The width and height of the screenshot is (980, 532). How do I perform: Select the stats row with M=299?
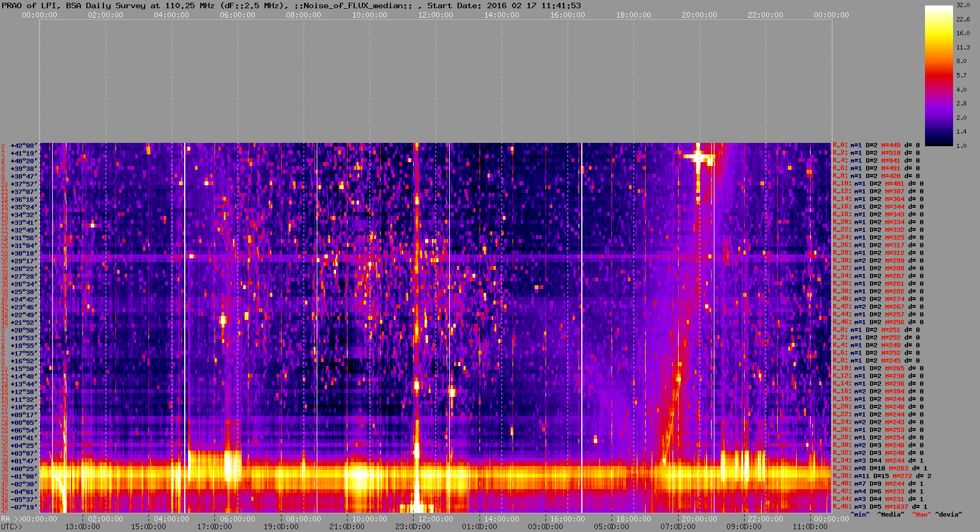(878, 261)
